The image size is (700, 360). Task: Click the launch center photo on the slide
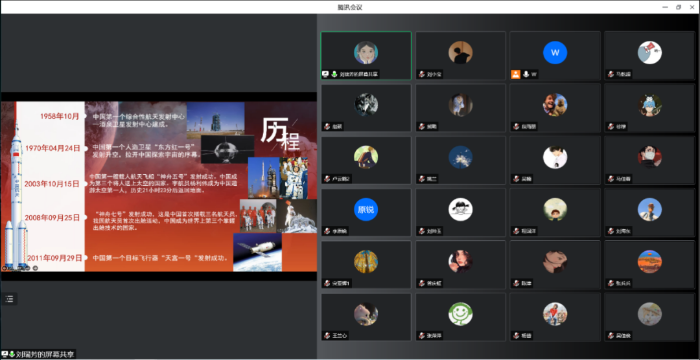pyautogui.click(x=216, y=118)
